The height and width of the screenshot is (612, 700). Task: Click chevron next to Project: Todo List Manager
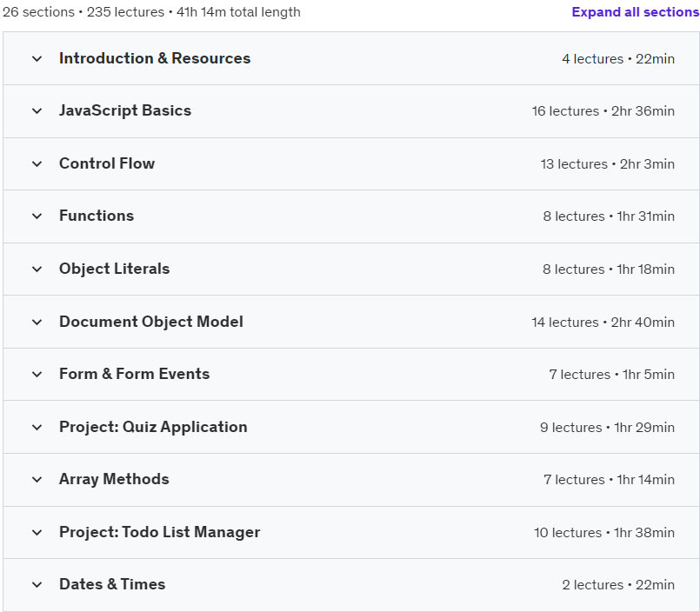(x=37, y=533)
